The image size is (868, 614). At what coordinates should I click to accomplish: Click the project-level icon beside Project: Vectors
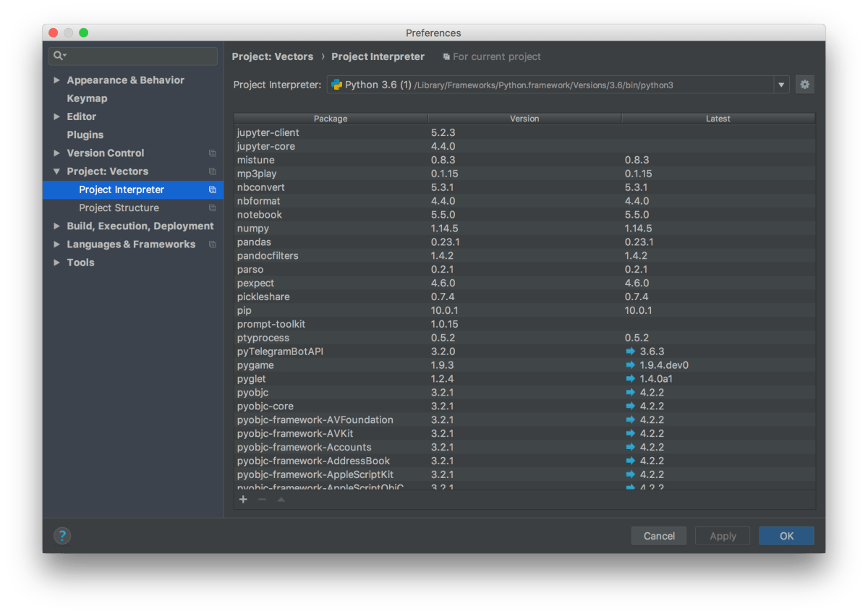[x=212, y=171]
